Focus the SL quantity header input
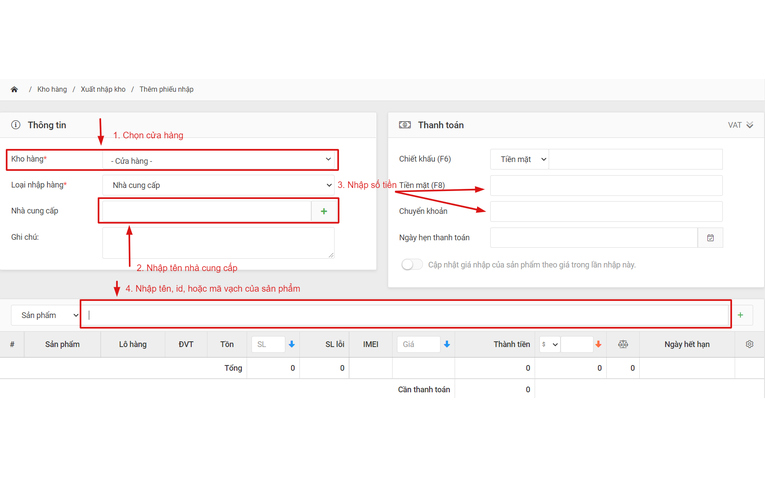Viewport: 765px width, 478px height. [x=268, y=344]
